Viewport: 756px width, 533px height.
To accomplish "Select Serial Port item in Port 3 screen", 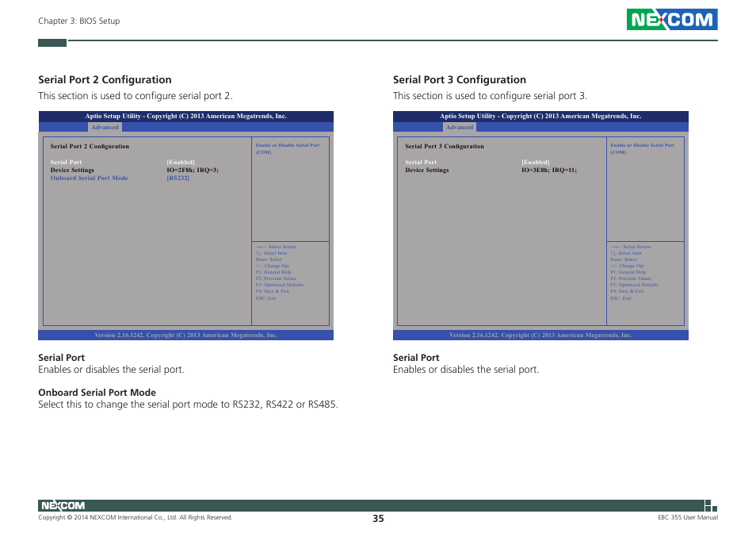I will (x=421, y=162).
